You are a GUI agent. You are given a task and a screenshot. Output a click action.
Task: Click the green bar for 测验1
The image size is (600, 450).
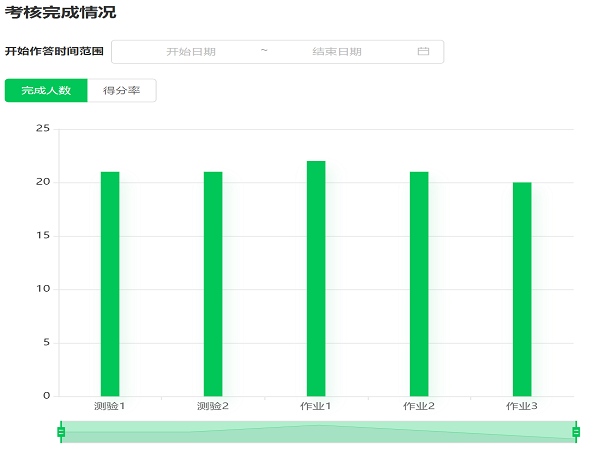[110, 284]
